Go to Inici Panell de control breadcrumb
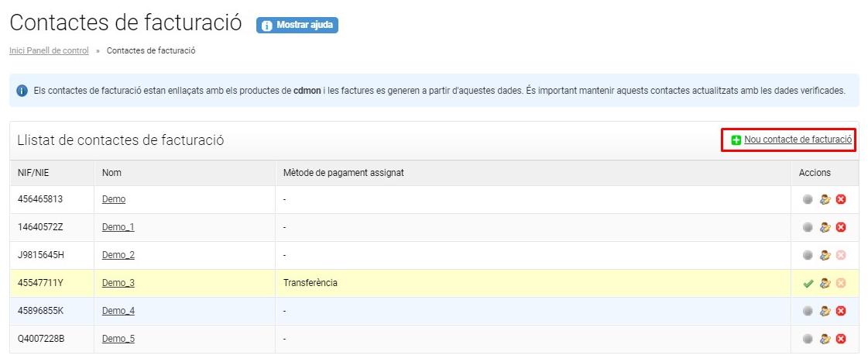The image size is (868, 362). click(49, 50)
